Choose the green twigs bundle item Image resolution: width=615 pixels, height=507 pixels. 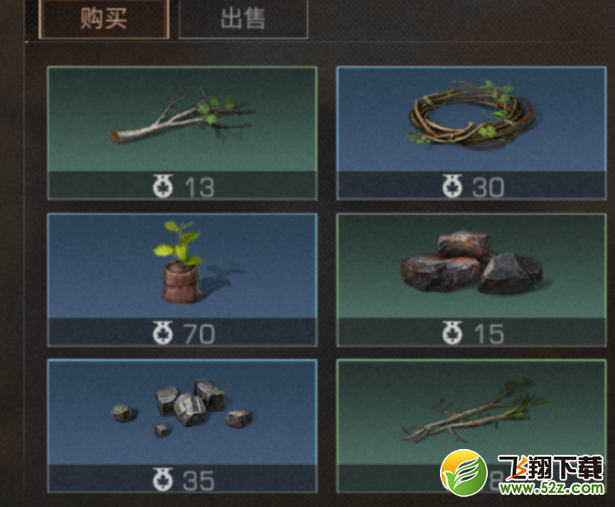point(471,426)
